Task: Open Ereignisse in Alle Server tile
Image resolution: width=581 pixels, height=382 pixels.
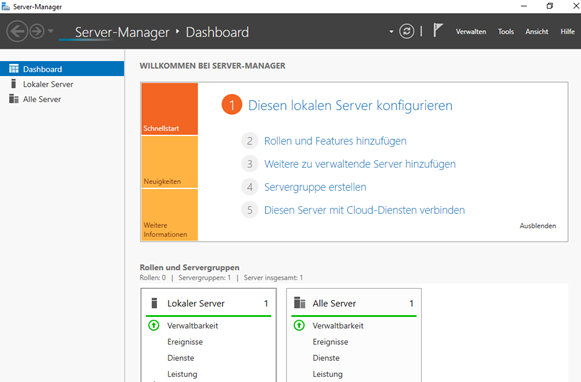Action: pyautogui.click(x=330, y=342)
